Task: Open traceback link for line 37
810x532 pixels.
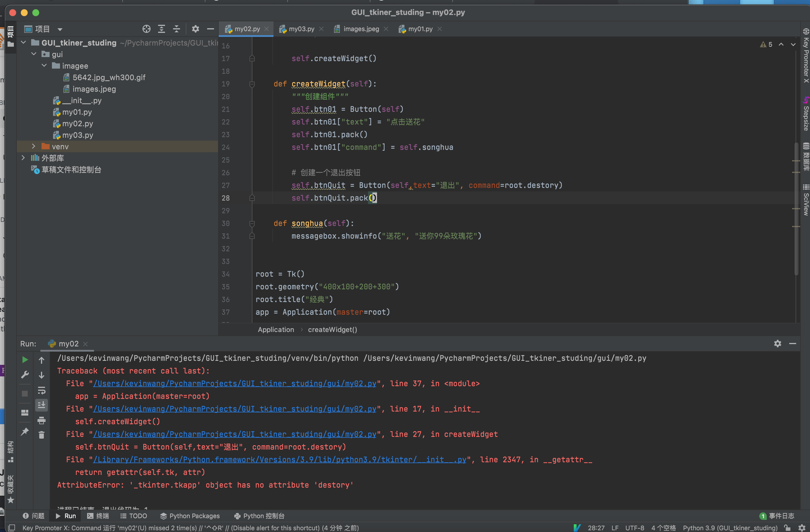Action: tap(235, 384)
